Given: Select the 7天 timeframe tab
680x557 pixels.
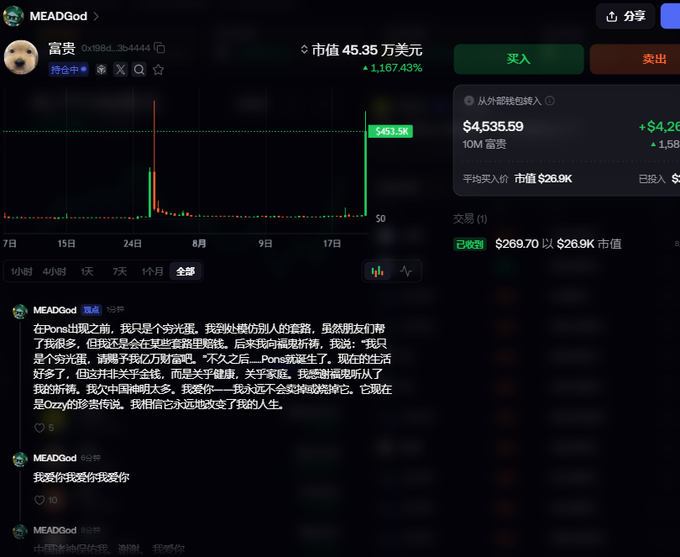Looking at the screenshot, I should click(120, 272).
